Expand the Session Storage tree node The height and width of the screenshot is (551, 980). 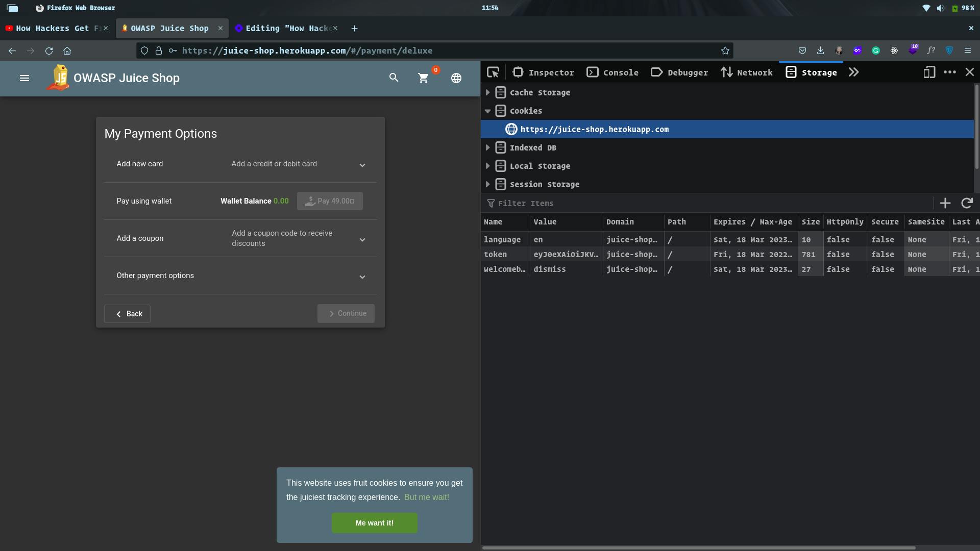point(487,184)
